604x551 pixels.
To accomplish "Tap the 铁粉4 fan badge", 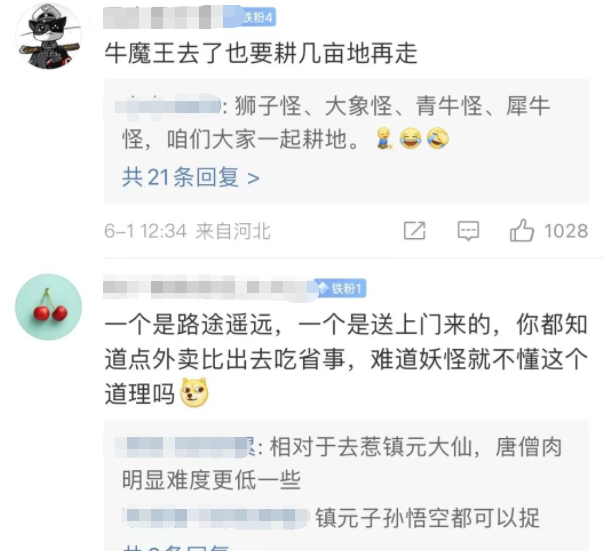I will [x=257, y=17].
